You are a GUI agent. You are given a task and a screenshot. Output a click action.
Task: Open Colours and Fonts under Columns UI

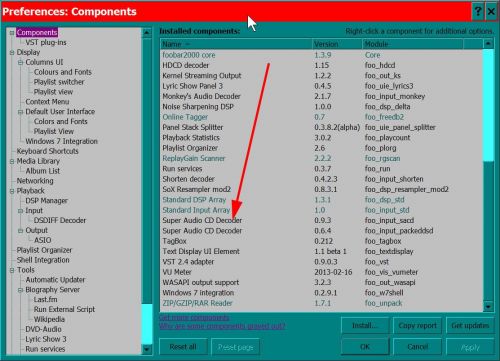pyautogui.click(x=62, y=72)
